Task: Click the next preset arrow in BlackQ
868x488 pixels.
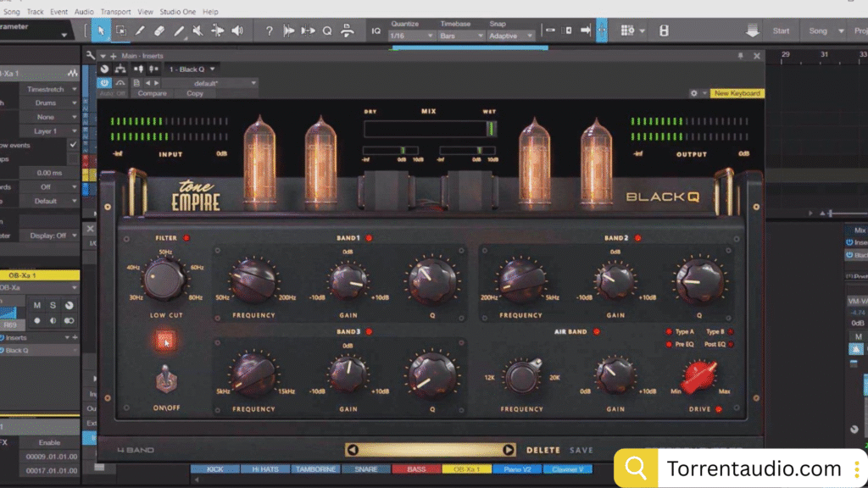Action: coord(509,450)
